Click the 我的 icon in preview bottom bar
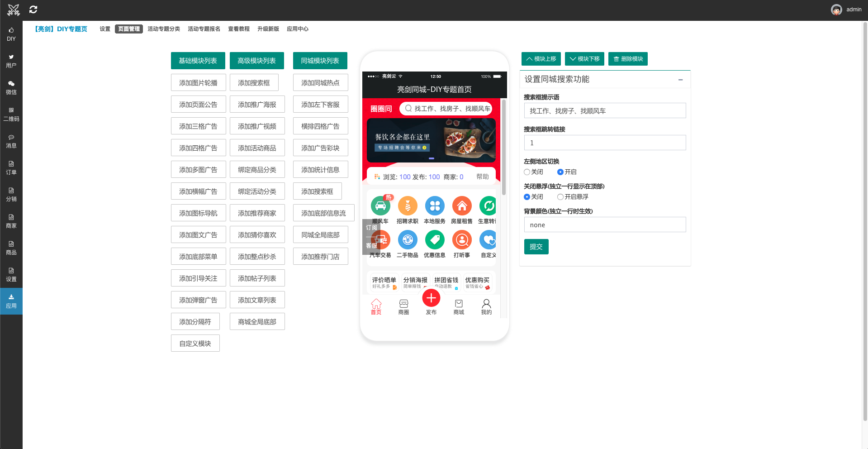 pos(486,306)
